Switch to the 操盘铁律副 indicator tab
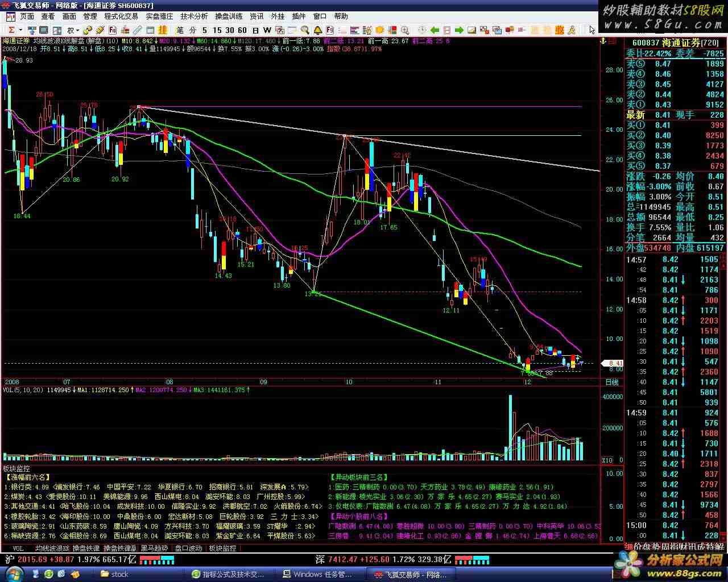 coord(120,548)
